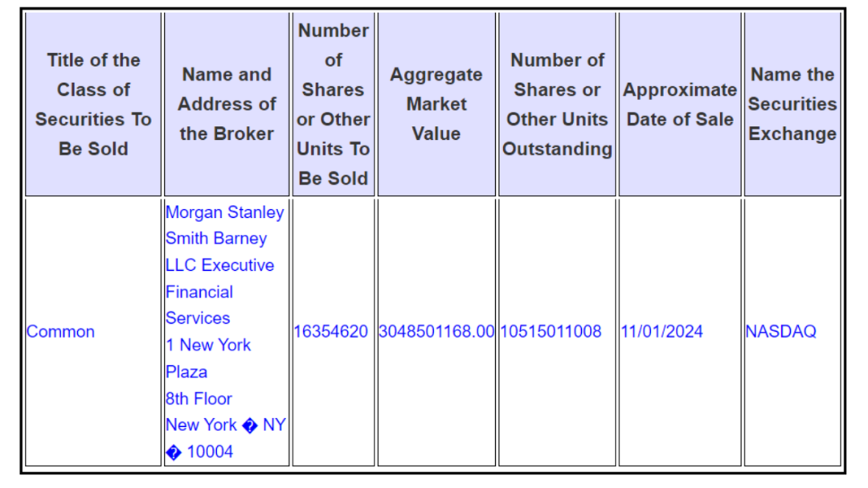This screenshot has width=868, height=488.
Task: Click the aggregate market value 3048501168.00
Action: (x=436, y=331)
